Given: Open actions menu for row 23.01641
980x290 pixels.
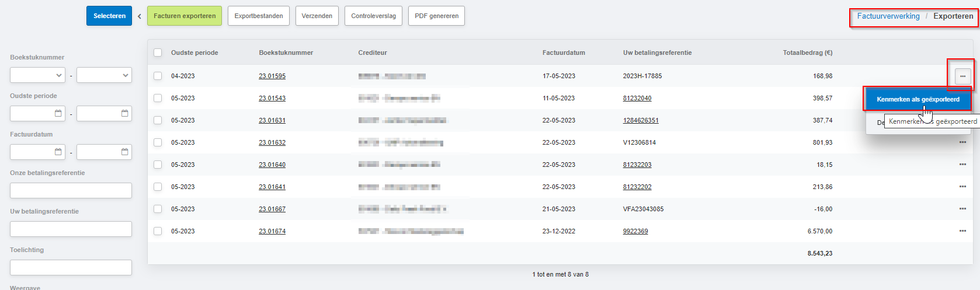Looking at the screenshot, I should point(962,187).
